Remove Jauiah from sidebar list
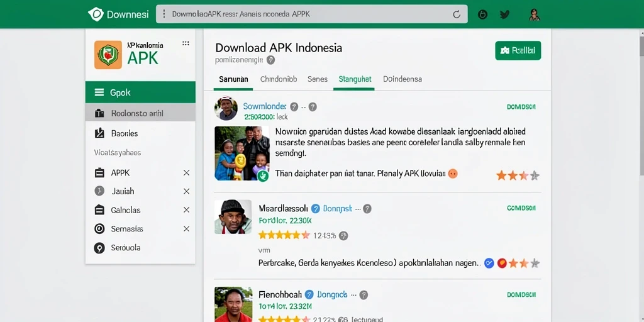This screenshot has width=644, height=322. pos(186,191)
